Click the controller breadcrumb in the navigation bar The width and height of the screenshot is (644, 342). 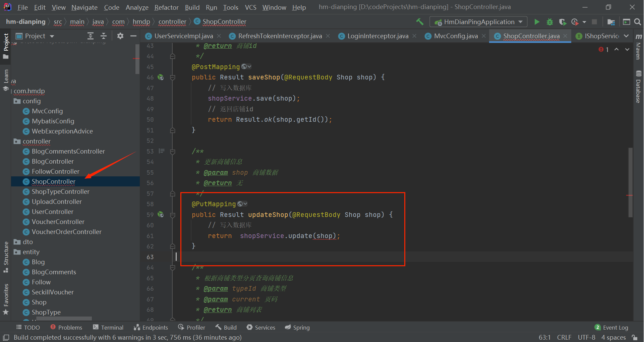click(x=172, y=22)
